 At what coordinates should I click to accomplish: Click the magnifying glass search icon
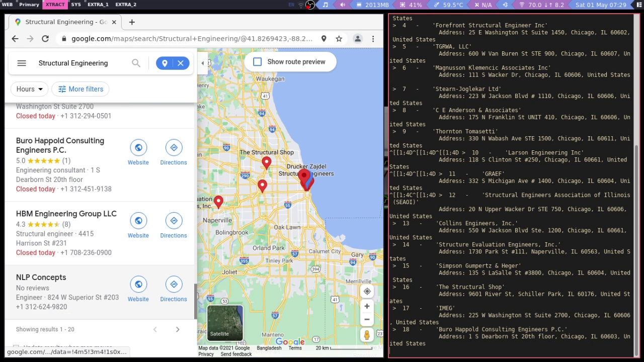pyautogui.click(x=136, y=63)
